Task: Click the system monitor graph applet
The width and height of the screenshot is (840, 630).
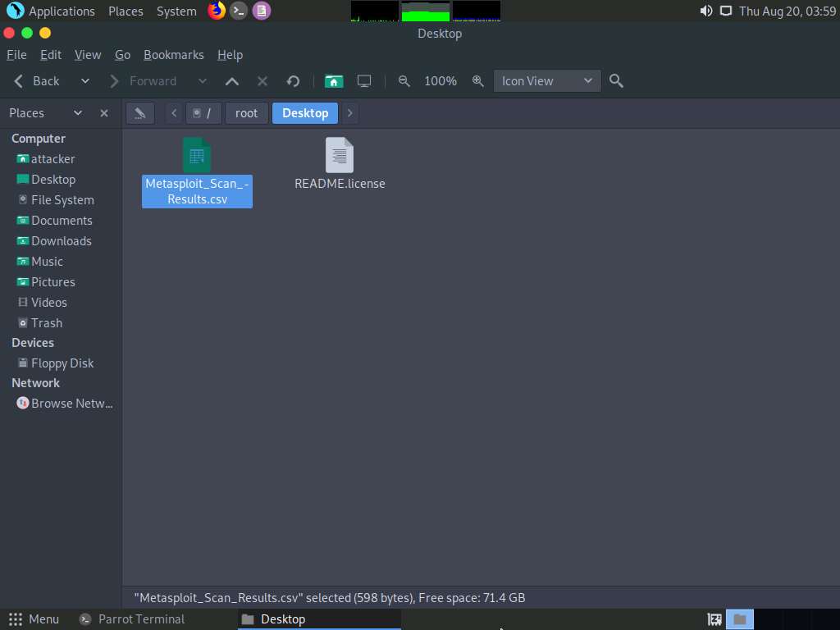Action: (426, 11)
